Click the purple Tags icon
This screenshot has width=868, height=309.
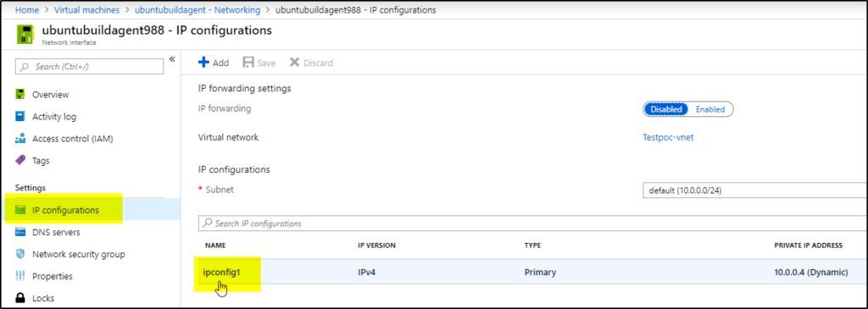pos(20,161)
